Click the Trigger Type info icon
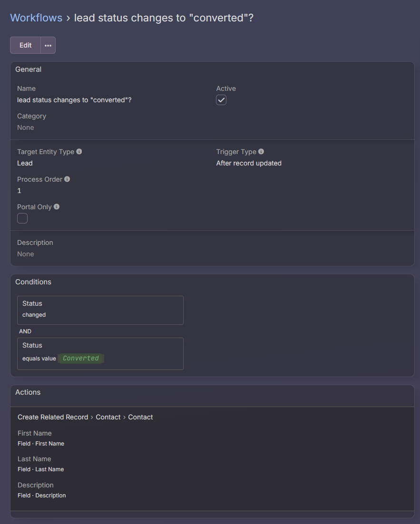Screen dimensions: 420x524 click(261, 152)
